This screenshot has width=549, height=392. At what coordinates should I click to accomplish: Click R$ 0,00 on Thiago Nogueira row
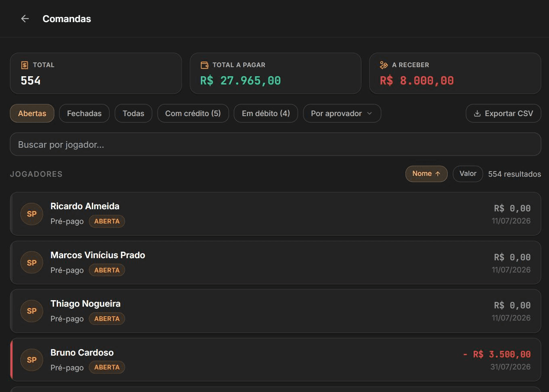click(512, 305)
